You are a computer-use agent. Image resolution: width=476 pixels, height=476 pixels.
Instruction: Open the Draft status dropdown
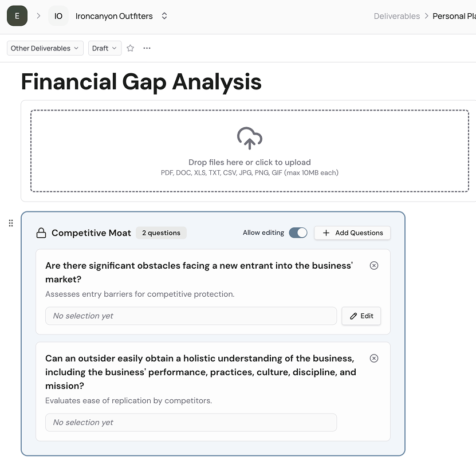[105, 48]
